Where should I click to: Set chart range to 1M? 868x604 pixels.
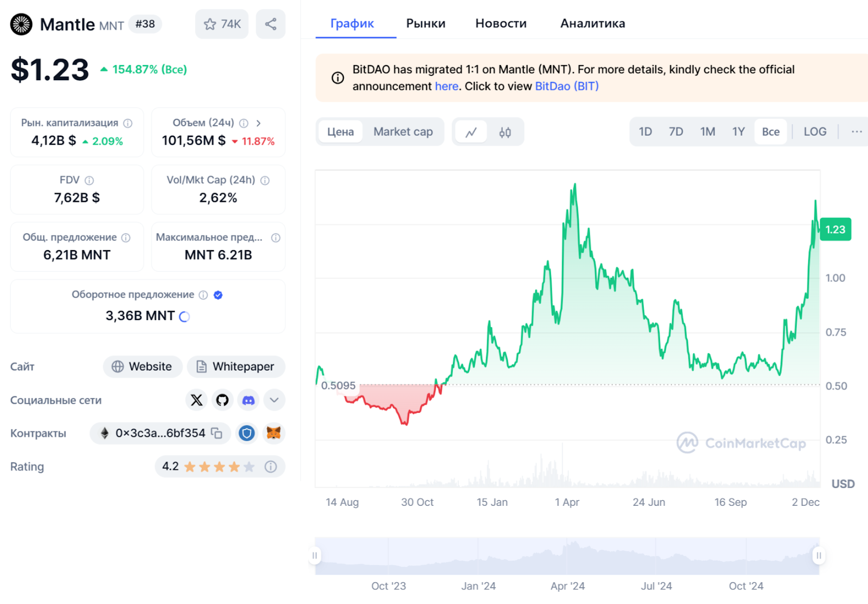click(x=707, y=131)
